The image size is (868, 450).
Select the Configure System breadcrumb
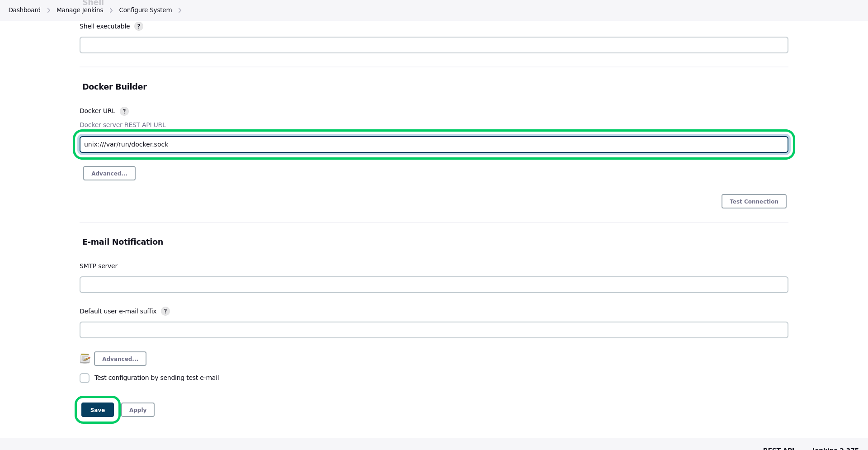click(x=146, y=10)
